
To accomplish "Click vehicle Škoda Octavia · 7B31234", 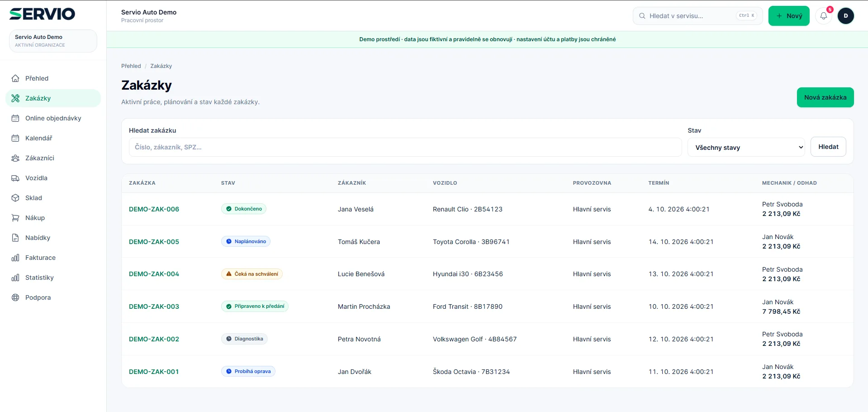I will click(x=471, y=372).
